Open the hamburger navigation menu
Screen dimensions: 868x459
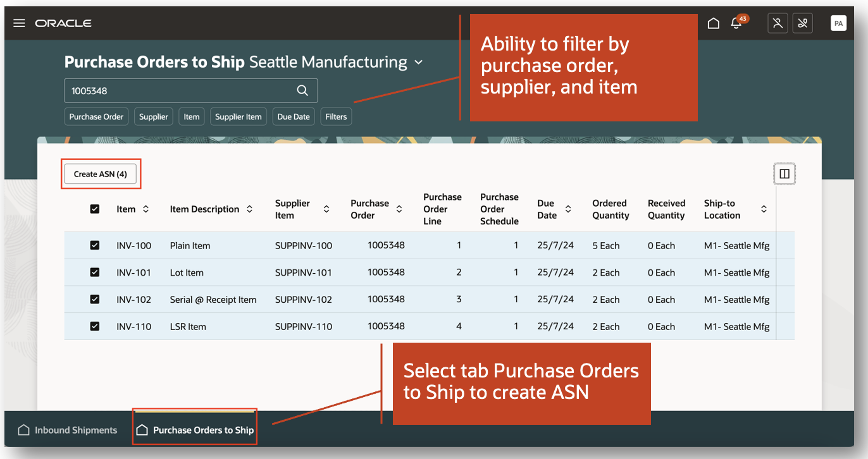point(19,23)
